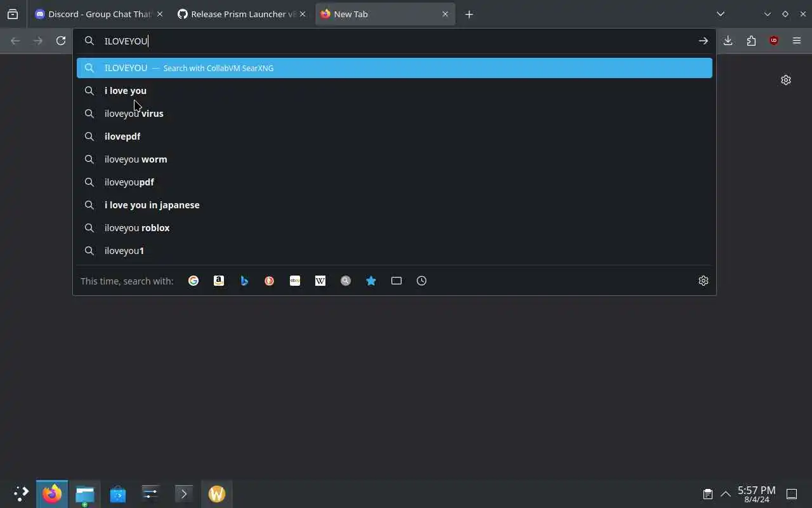Screen dimensions: 812x508
Task: Open the Firefox View icon in tab bar
Action: click(x=13, y=14)
